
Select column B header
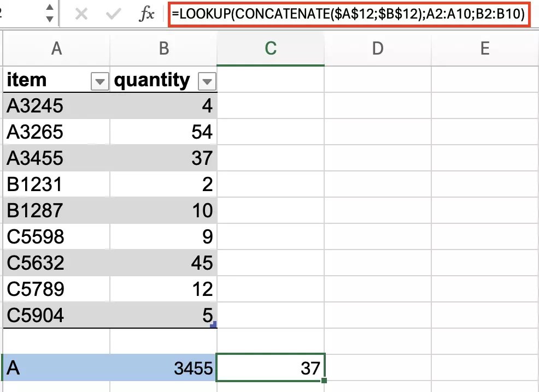coord(163,49)
